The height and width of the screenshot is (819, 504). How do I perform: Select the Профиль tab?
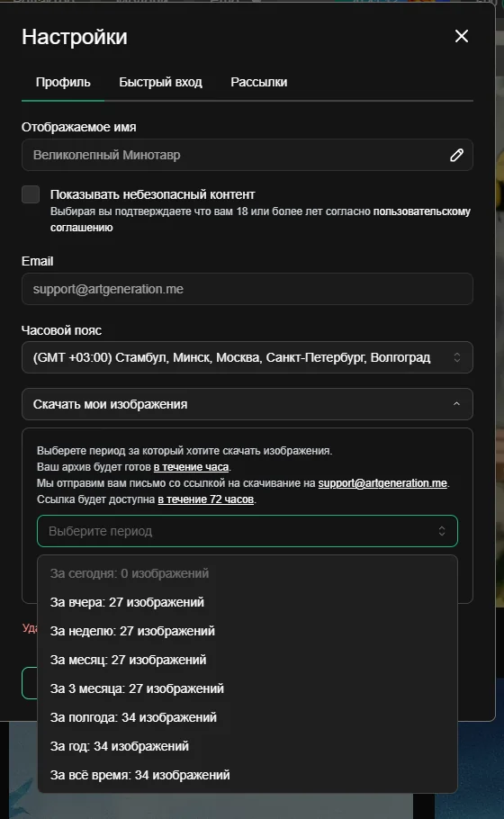pos(63,82)
